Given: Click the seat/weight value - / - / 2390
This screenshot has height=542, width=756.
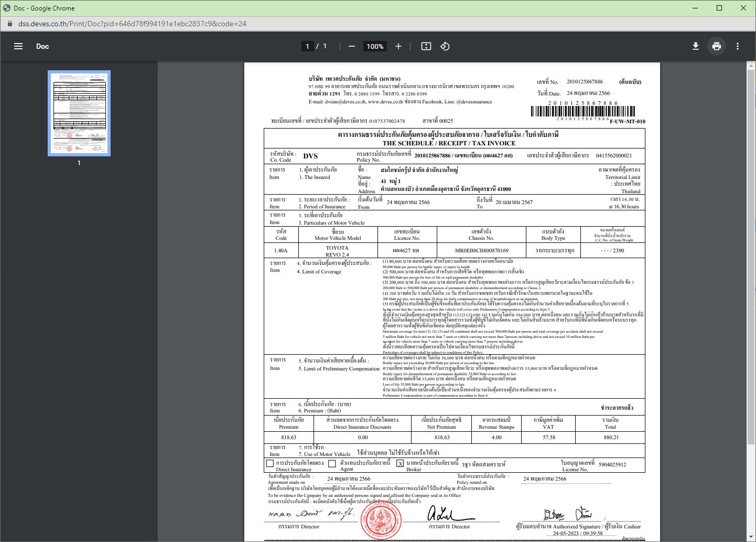Looking at the screenshot, I should [x=612, y=250].
